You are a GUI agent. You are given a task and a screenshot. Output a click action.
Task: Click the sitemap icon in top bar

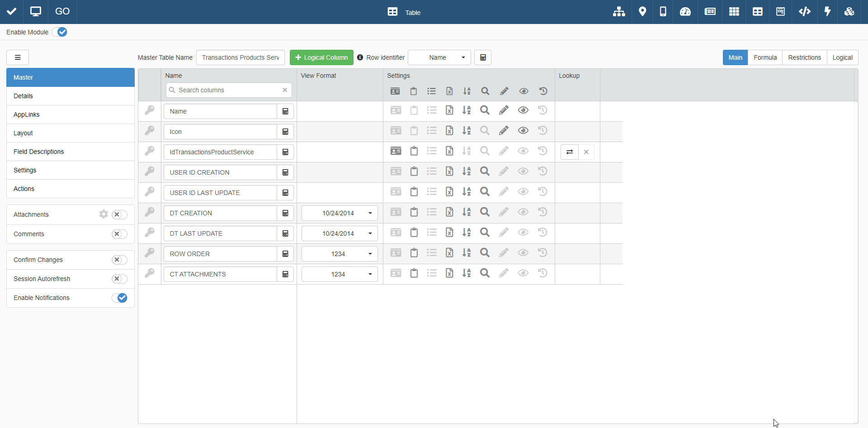pos(619,12)
